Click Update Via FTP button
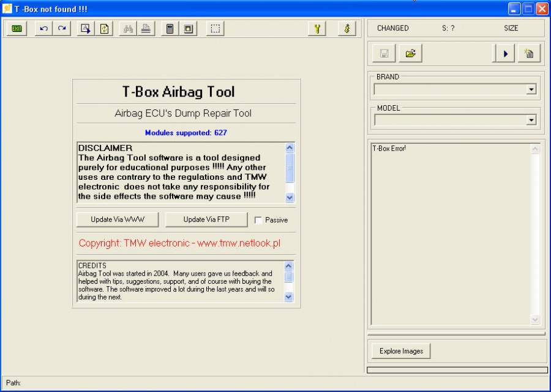This screenshot has height=392, width=551. (x=206, y=220)
